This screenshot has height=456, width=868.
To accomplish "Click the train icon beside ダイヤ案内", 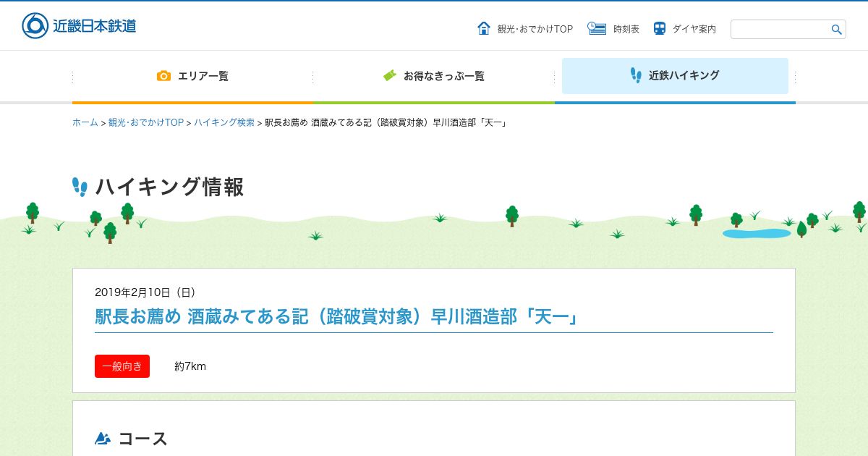I will tap(660, 28).
